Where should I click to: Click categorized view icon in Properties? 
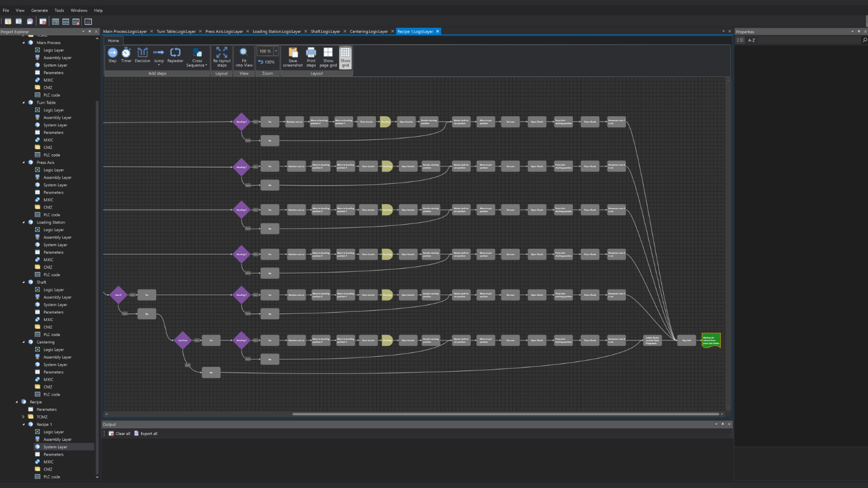pyautogui.click(x=740, y=40)
